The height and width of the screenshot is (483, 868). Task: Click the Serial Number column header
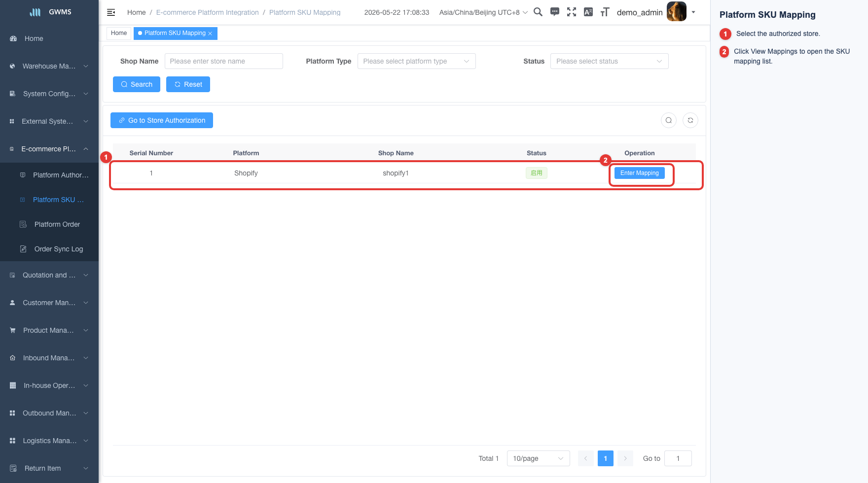click(x=151, y=153)
